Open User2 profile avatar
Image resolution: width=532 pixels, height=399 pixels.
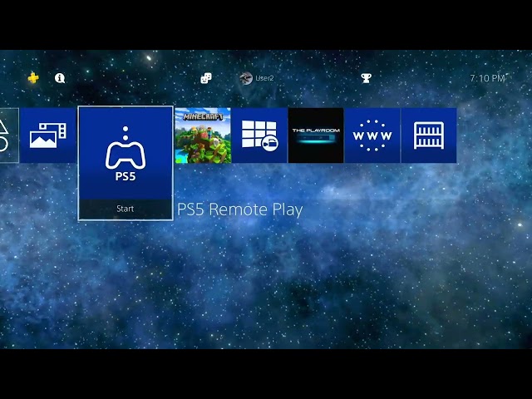coord(246,78)
